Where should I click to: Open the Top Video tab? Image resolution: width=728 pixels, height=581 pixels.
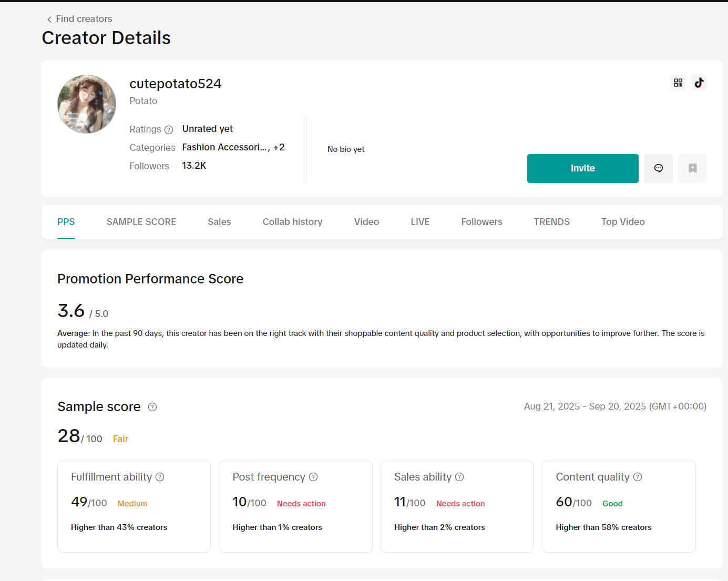coord(623,222)
